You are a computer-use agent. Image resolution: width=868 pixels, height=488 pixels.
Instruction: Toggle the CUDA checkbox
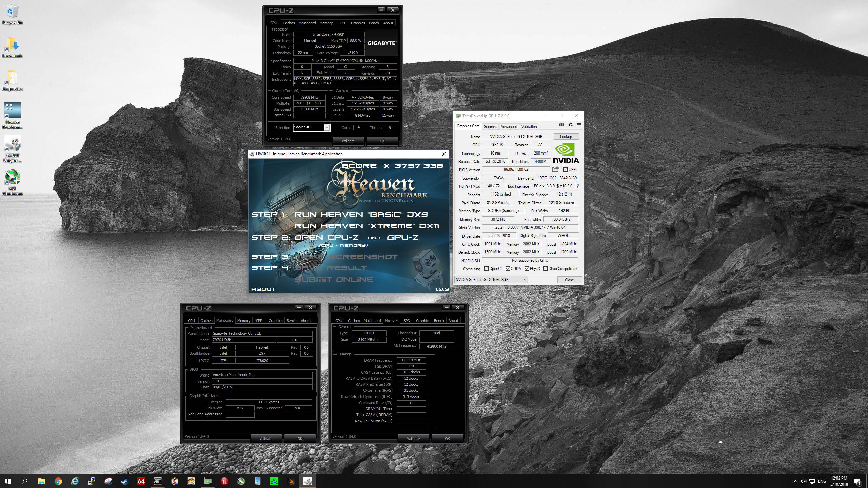(x=508, y=269)
